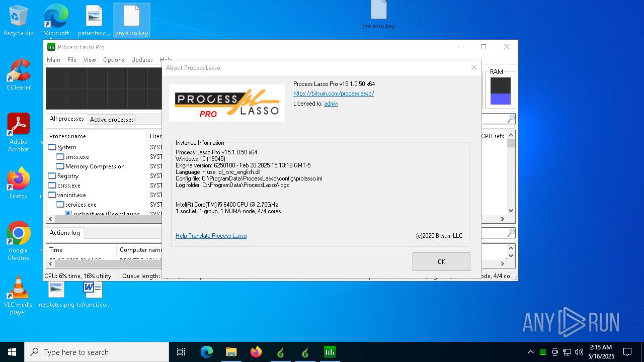Screen dimensions: 644x362
Task: Open the netstates.png desktop file
Action: click(x=56, y=294)
